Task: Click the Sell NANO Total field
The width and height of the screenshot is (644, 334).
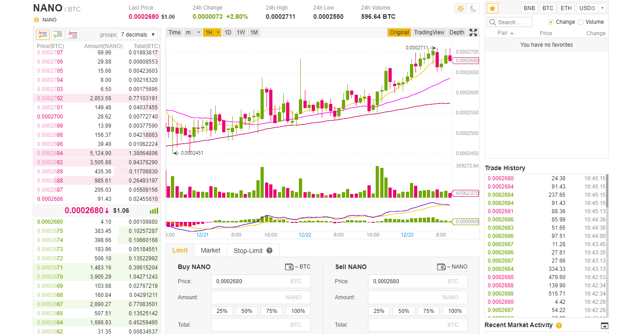Action: tap(417, 325)
